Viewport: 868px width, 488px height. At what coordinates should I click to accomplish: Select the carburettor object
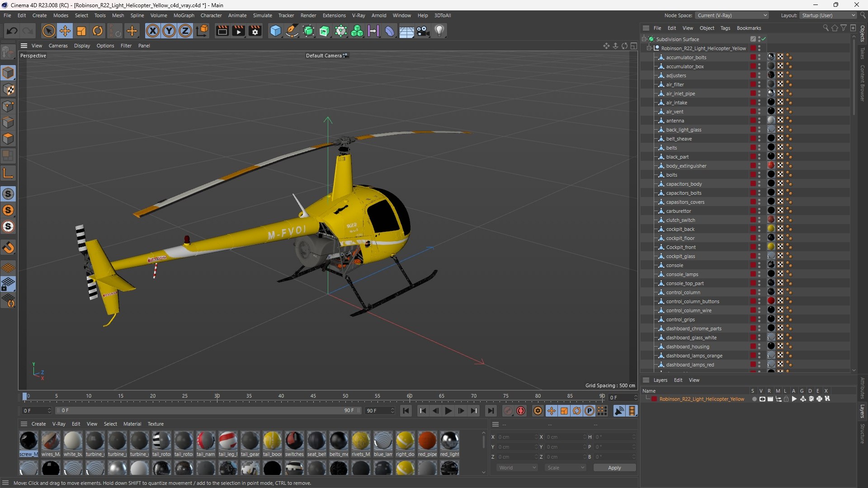pos(678,211)
